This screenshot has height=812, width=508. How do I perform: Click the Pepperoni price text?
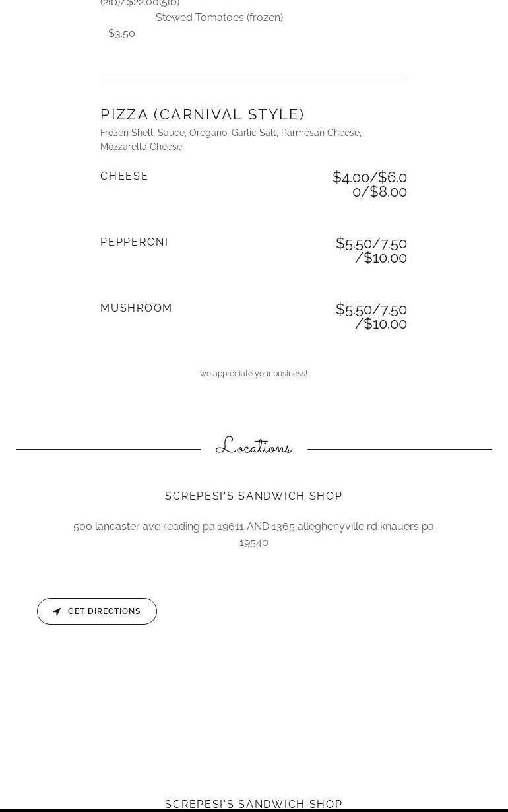[372, 250]
